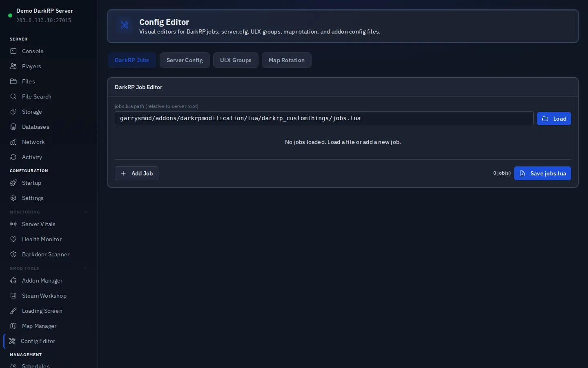Open the Storage page

click(49, 112)
